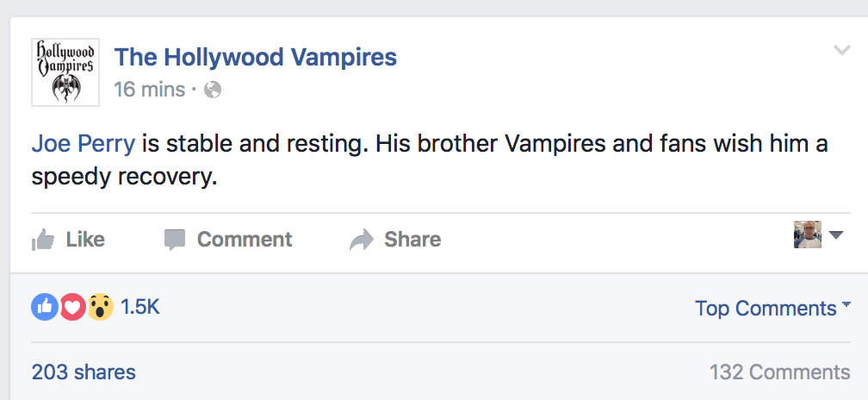Open the 16 mins timestamp link
The image size is (868, 400).
(x=149, y=89)
